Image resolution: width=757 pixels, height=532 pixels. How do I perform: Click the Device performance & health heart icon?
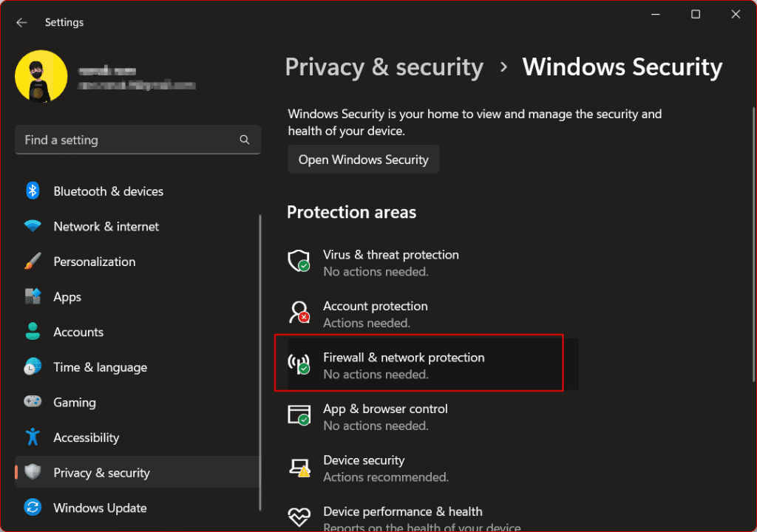(x=299, y=517)
